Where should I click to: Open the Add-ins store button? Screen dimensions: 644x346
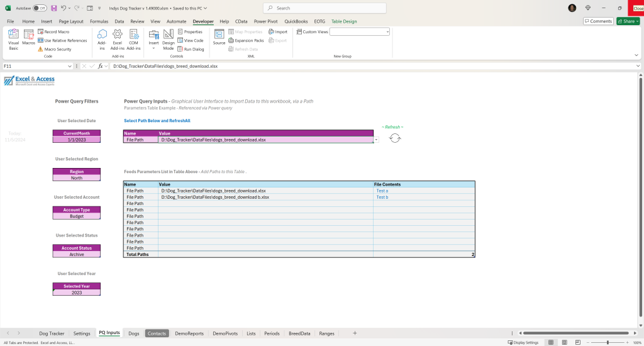(102, 40)
